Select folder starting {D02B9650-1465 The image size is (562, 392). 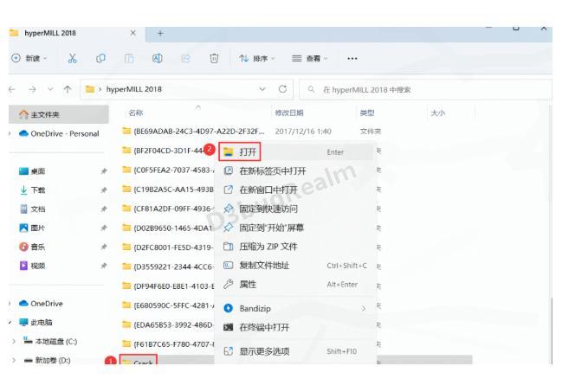[x=168, y=228]
